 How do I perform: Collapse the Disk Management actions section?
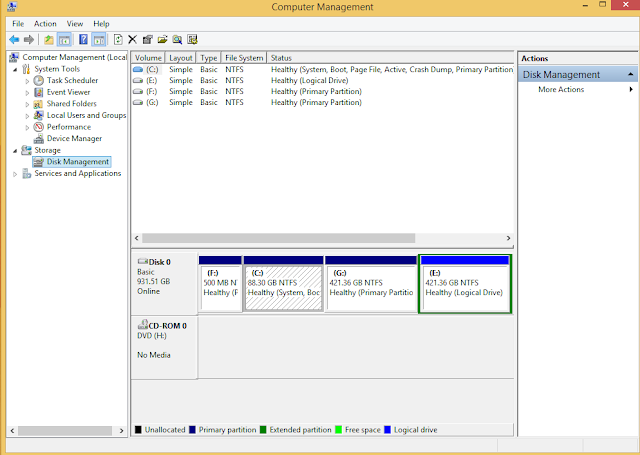tap(631, 74)
